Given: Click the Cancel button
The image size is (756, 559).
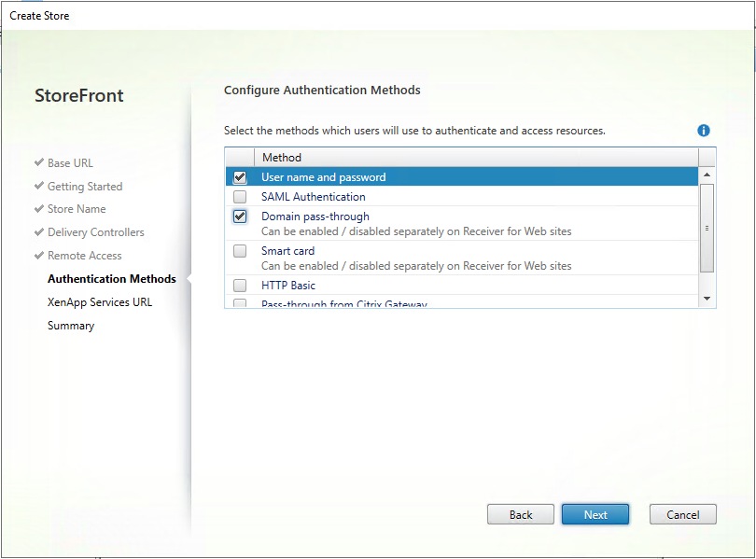Looking at the screenshot, I should [682, 513].
